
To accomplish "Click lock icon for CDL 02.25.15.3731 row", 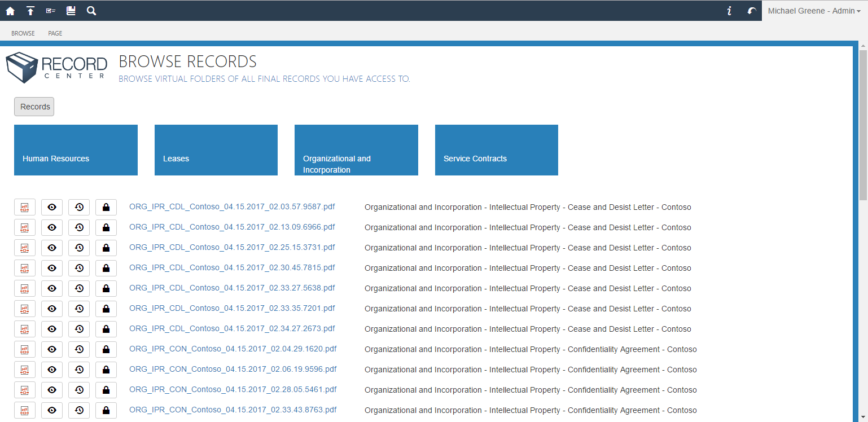I will 106,248.
